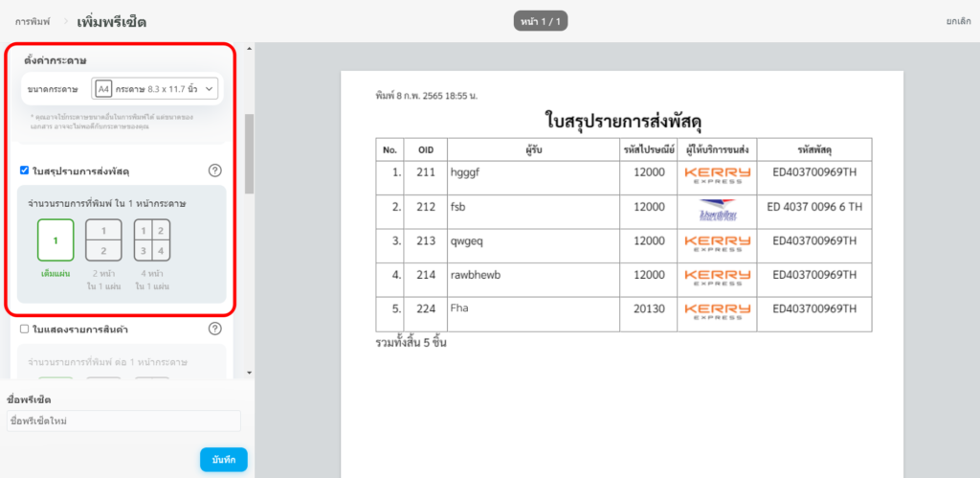Select the full-page single layout icon
This screenshot has height=478, width=980.
click(x=56, y=240)
